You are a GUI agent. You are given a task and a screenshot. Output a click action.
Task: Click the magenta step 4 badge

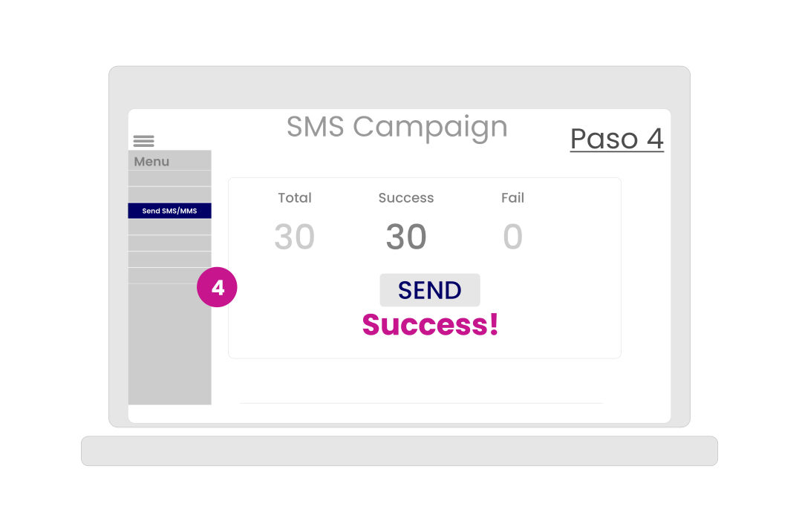(x=217, y=287)
